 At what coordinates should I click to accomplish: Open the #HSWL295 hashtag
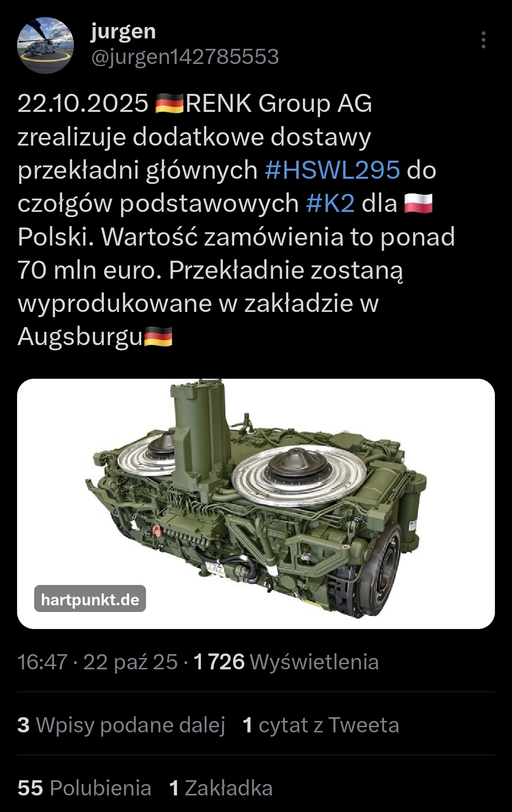pyautogui.click(x=332, y=170)
